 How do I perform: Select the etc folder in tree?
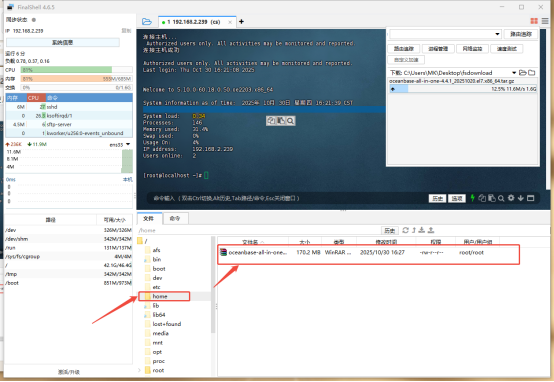coord(156,287)
